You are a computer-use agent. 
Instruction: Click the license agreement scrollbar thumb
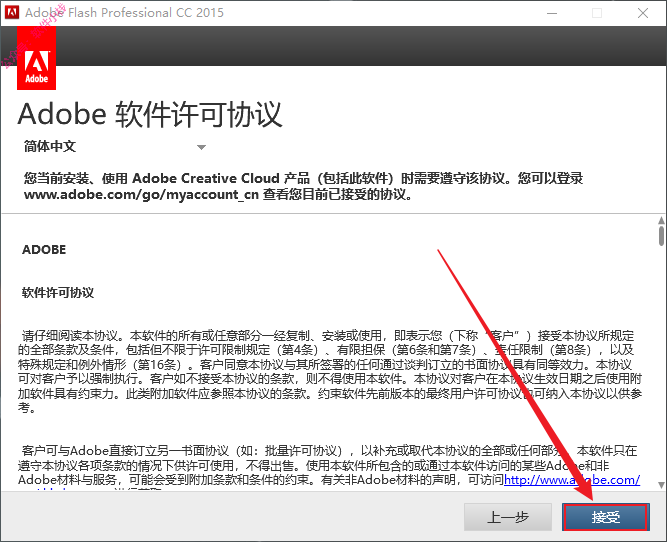[x=661, y=236]
